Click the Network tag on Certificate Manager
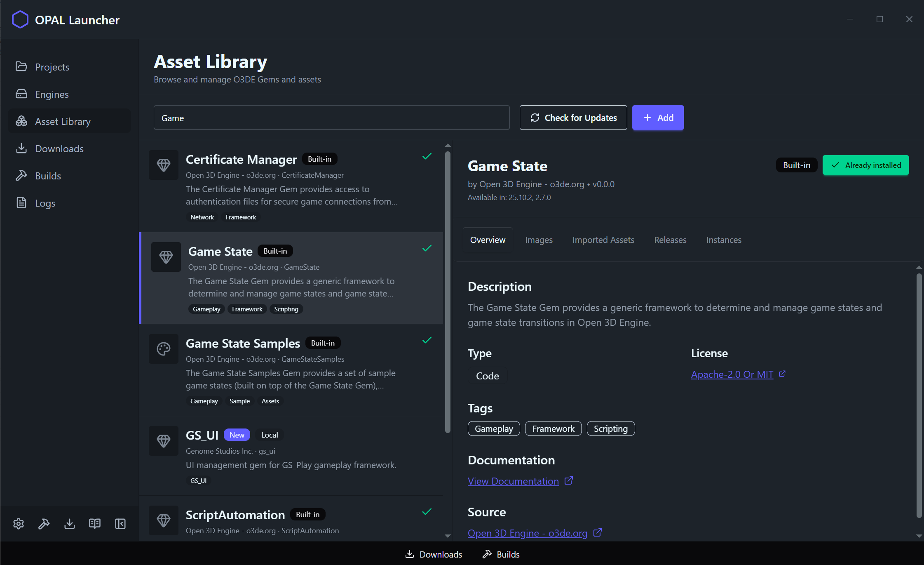This screenshot has width=924, height=565. [202, 217]
